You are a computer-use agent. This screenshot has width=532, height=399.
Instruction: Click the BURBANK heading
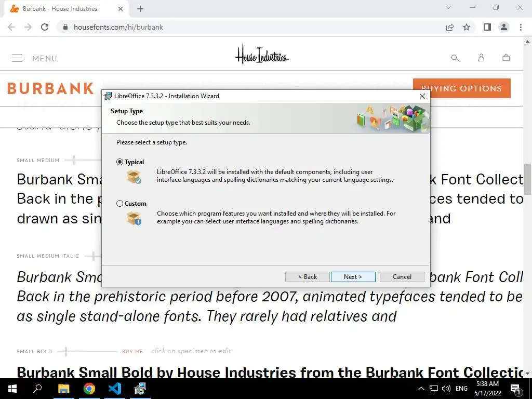50,88
